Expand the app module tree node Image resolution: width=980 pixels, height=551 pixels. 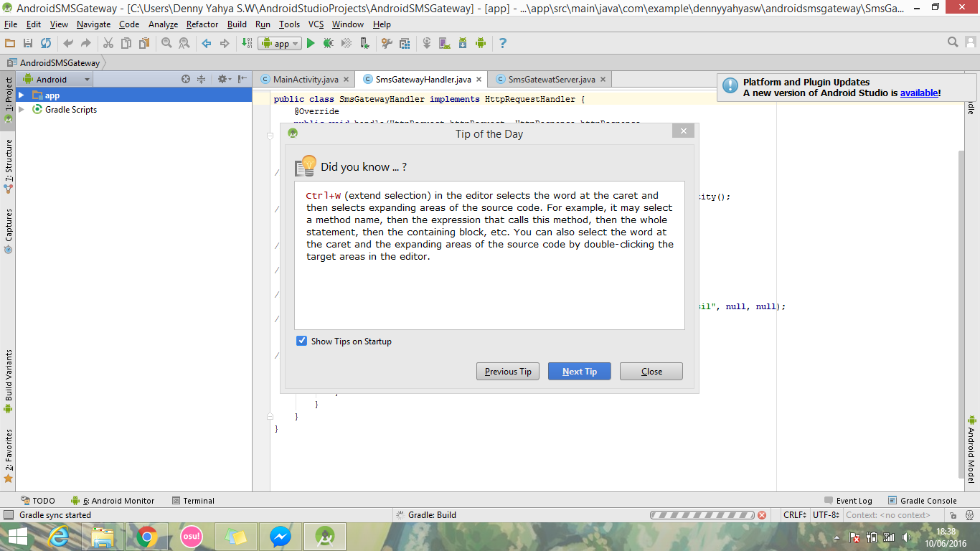(22, 95)
